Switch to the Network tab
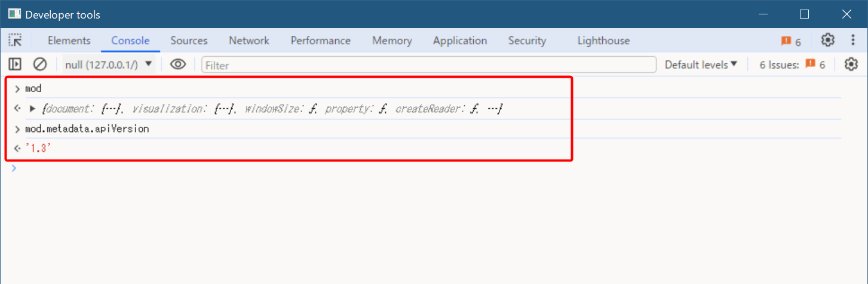 click(249, 41)
